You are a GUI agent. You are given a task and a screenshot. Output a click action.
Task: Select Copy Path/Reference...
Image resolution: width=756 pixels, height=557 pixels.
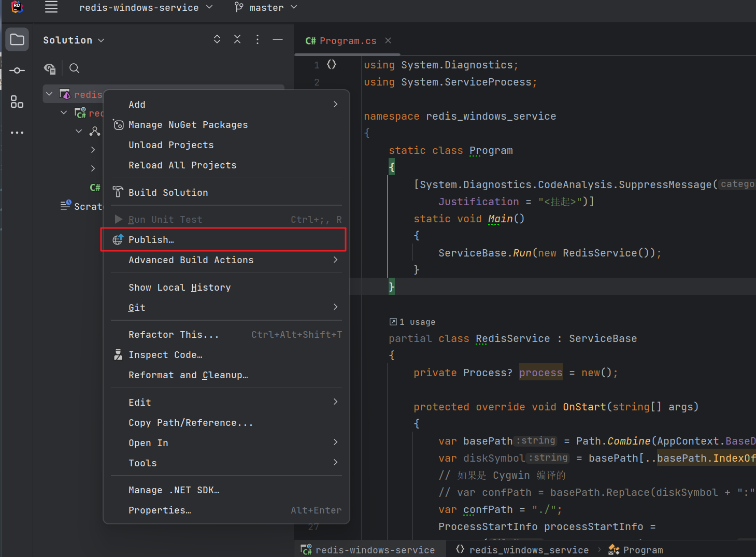[226, 422]
